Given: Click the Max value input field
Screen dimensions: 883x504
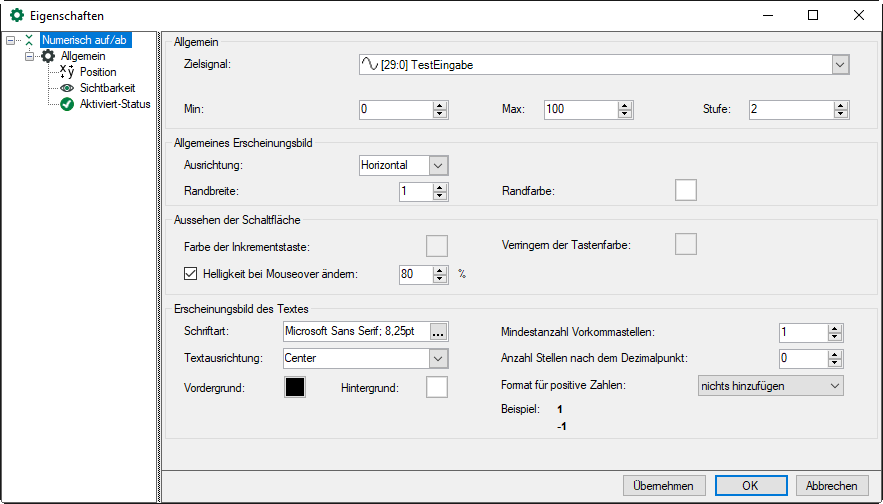Looking at the screenshot, I should pyautogui.click(x=580, y=109).
